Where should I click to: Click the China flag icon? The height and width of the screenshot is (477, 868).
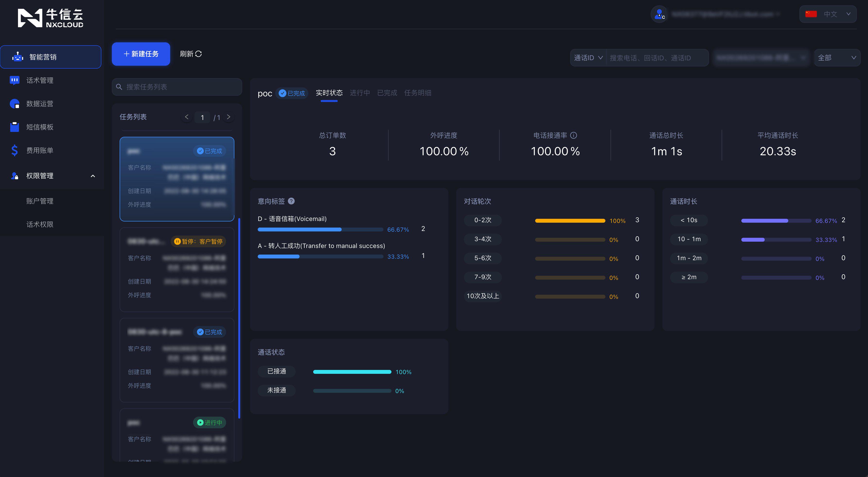811,14
